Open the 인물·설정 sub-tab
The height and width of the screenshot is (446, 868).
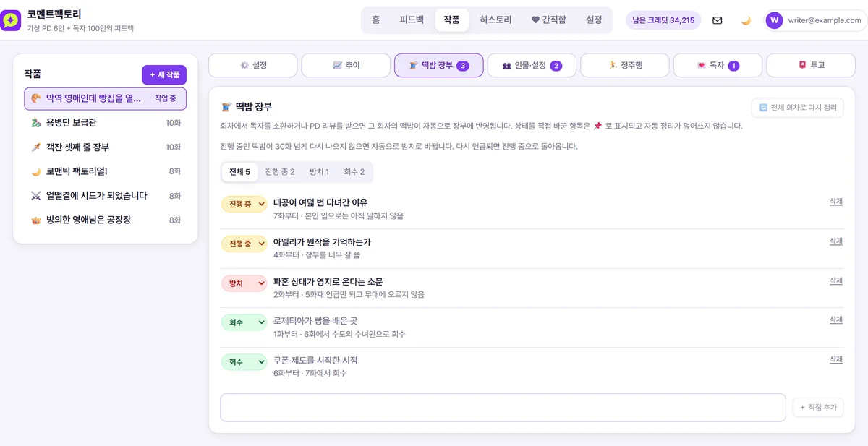[x=532, y=65]
